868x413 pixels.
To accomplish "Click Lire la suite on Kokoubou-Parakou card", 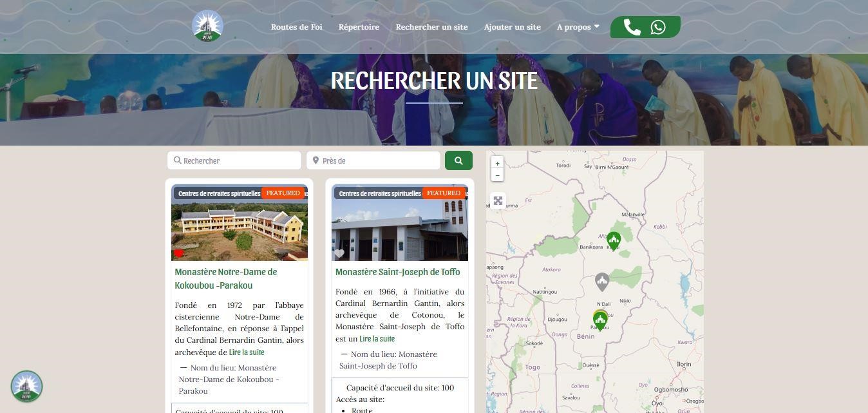I will (x=247, y=352).
